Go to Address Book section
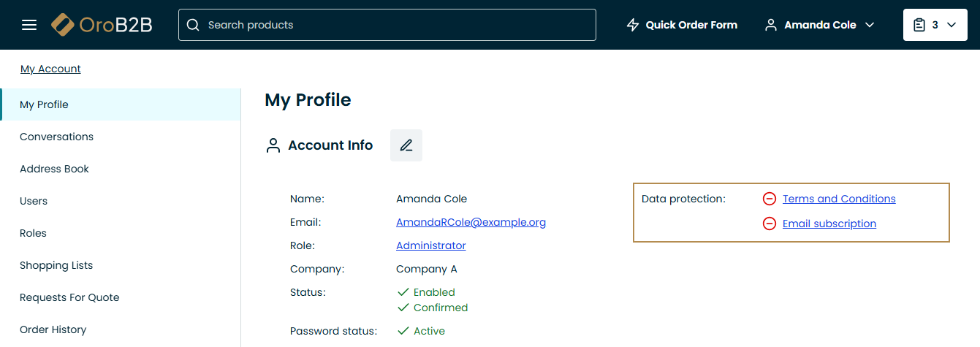This screenshot has width=980, height=347. click(x=55, y=169)
